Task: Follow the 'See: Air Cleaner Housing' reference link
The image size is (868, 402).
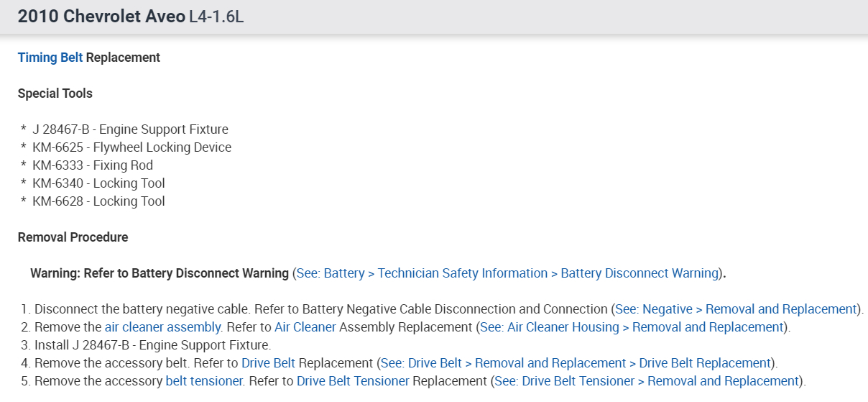Action: point(632,327)
